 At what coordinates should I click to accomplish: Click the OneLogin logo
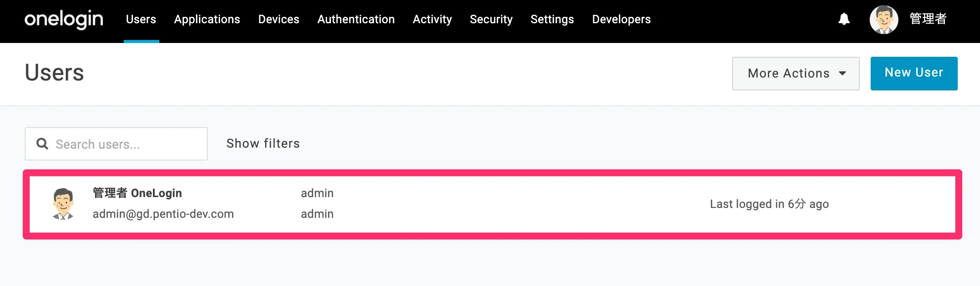click(x=64, y=20)
